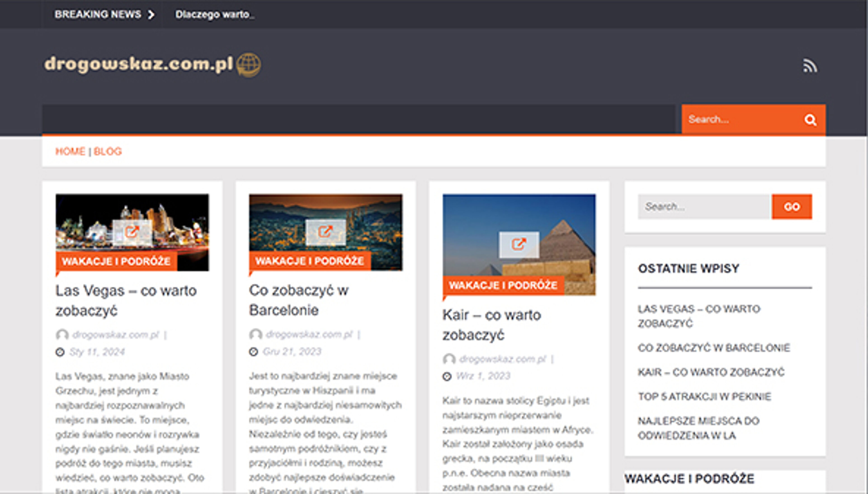
Task: Open article title Co zobaczyć w Barcelonie
Action: [299, 300]
